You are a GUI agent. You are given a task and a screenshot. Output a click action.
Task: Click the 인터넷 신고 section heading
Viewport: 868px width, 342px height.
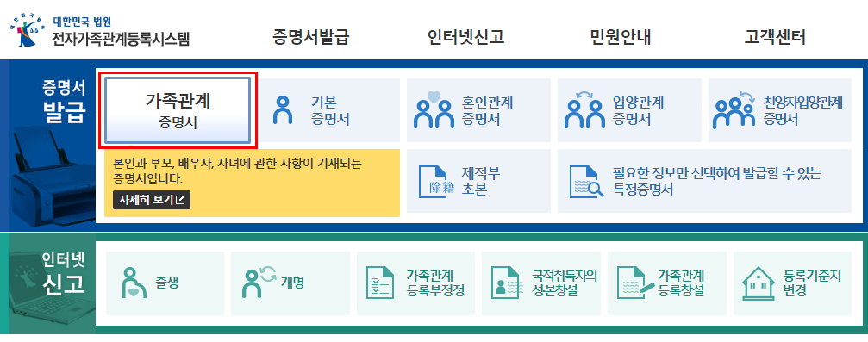[65, 272]
